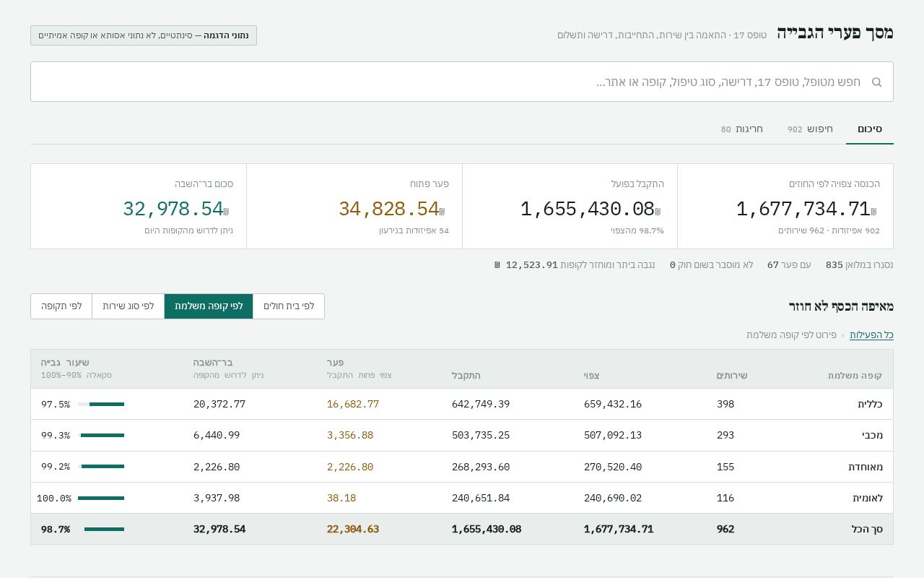This screenshot has height=578, width=924.
Task: Click the התקבל בפועל summary card
Action: 570,206
